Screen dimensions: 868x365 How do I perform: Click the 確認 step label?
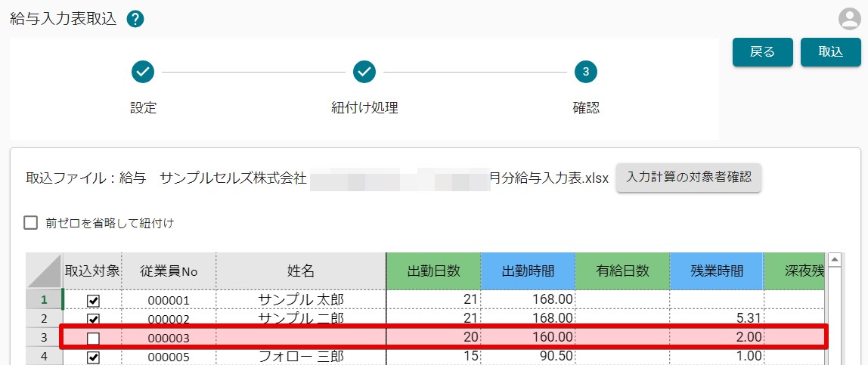pyautogui.click(x=586, y=107)
